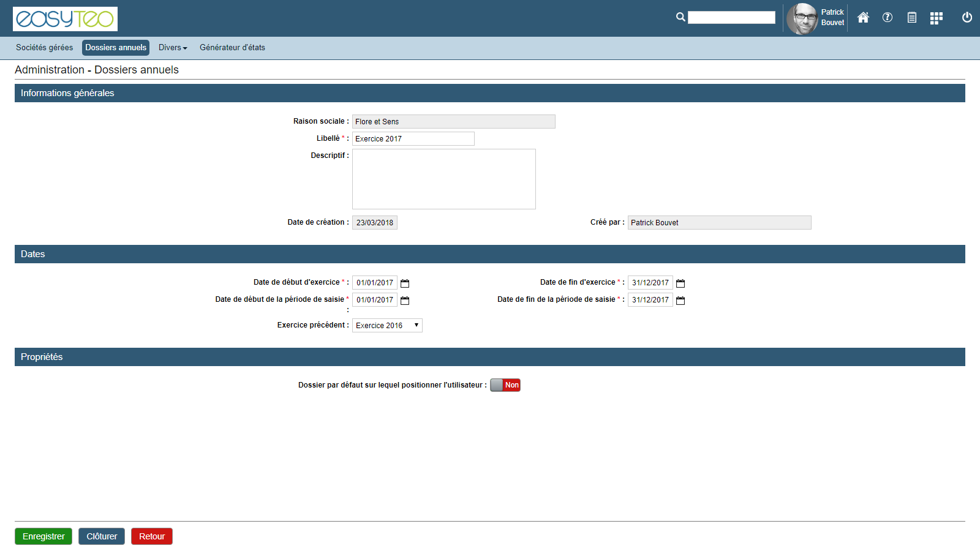This screenshot has width=980, height=551.
Task: Click the search magnifier icon
Action: click(680, 17)
